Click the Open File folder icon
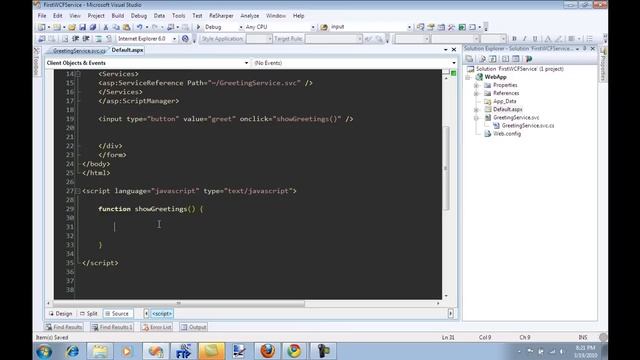This screenshot has height=360, width=640. 72,27
